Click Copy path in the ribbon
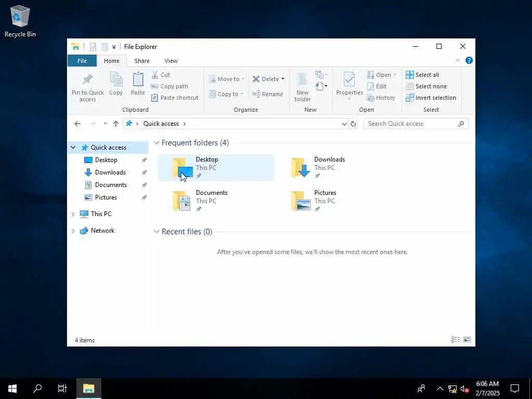 169,86
